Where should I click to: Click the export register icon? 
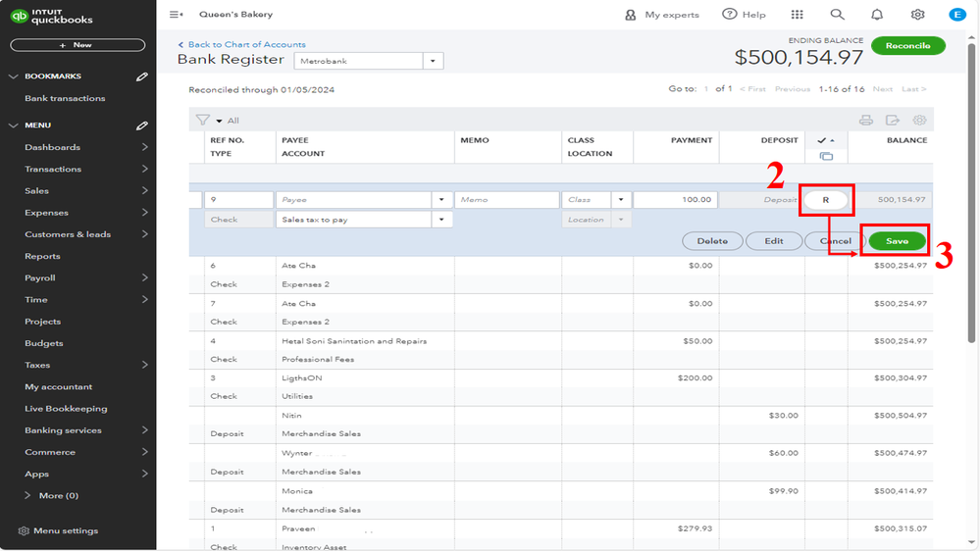click(x=892, y=121)
